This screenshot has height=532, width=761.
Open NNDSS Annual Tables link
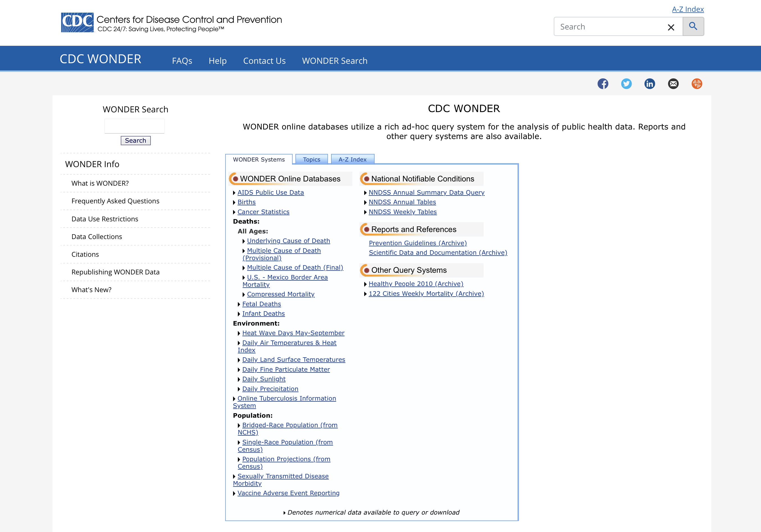402,202
